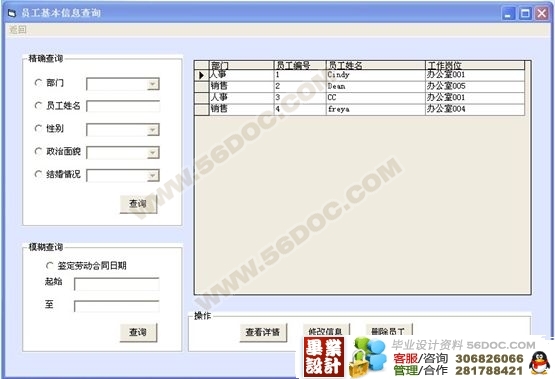
Task: Maximize the 员工基本信息查询 window
Action: (x=525, y=13)
